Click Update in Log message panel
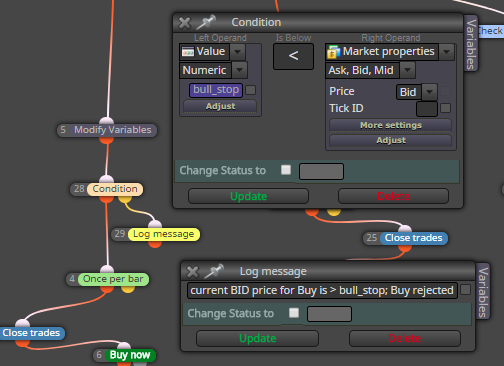 pyautogui.click(x=257, y=338)
